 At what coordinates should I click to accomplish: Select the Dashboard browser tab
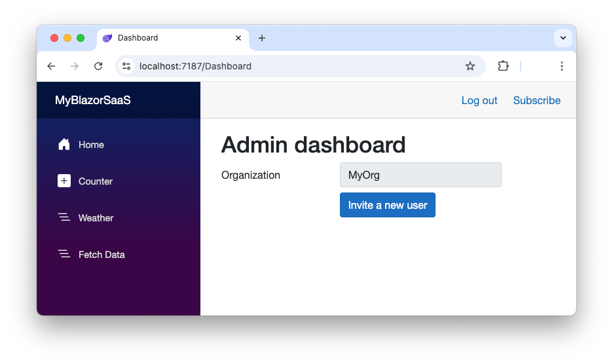(x=172, y=38)
